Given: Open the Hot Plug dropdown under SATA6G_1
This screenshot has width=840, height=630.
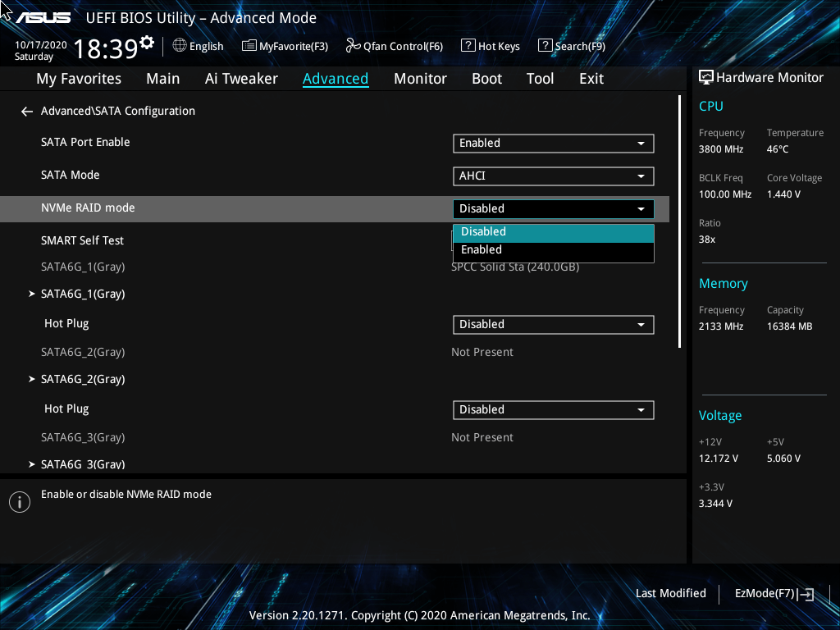Looking at the screenshot, I should [x=554, y=325].
